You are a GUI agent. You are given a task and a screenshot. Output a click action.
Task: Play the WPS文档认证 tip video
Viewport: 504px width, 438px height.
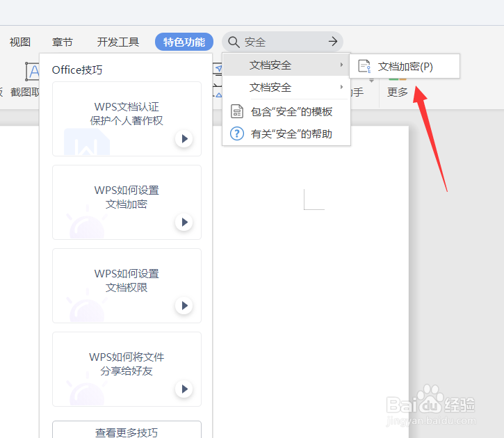tap(184, 138)
